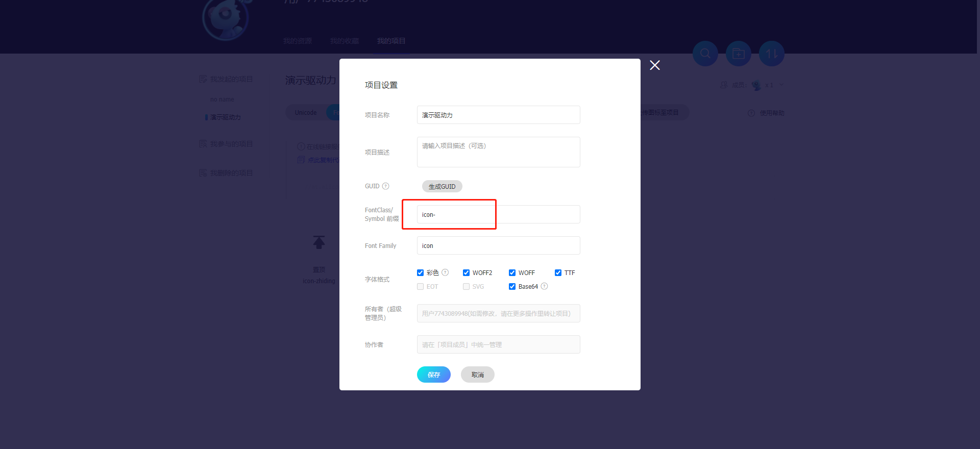
Task: Open 我的收藏 tab
Action: (x=345, y=41)
